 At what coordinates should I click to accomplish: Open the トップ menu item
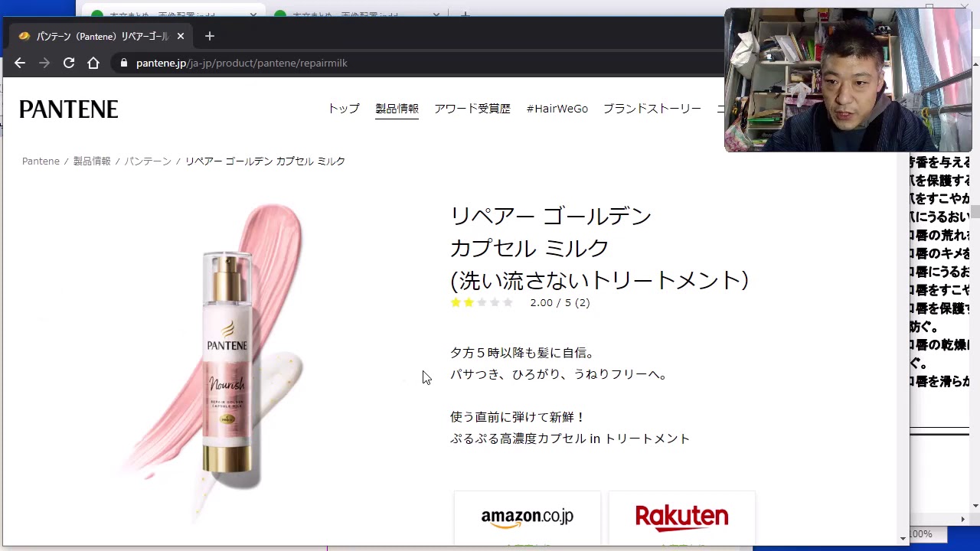[344, 109]
